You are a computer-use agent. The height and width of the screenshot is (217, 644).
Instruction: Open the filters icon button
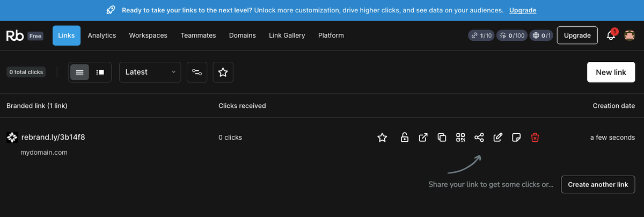197,72
